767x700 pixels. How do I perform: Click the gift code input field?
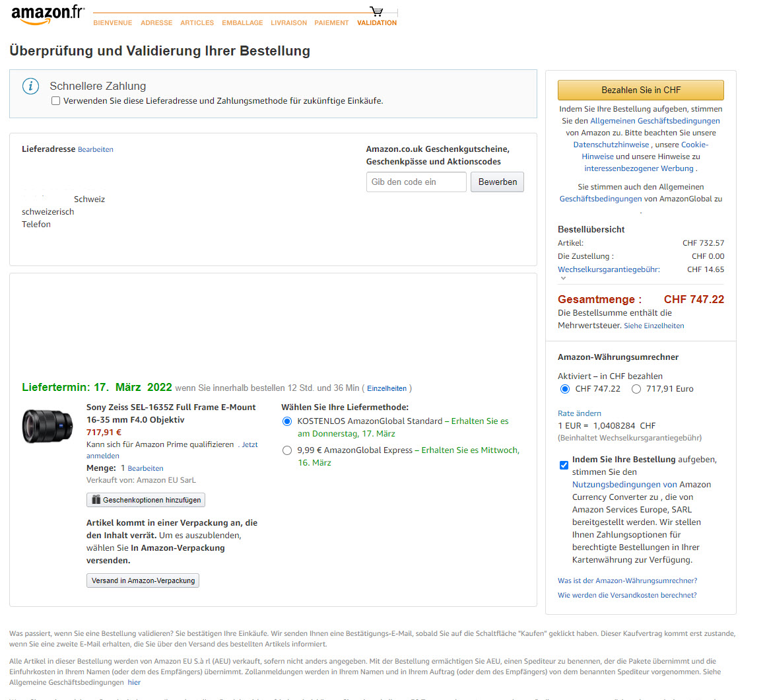416,182
